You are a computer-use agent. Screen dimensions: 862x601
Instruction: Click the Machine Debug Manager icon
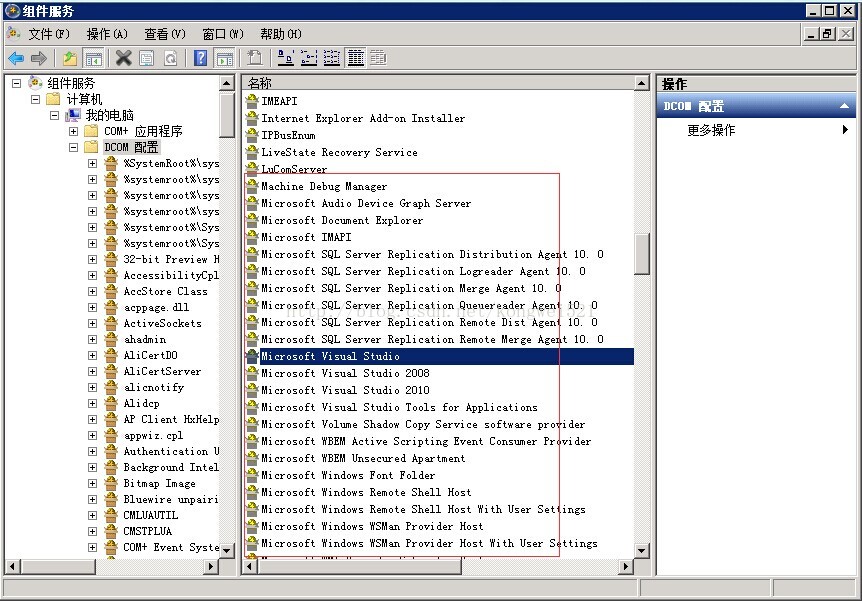point(252,186)
